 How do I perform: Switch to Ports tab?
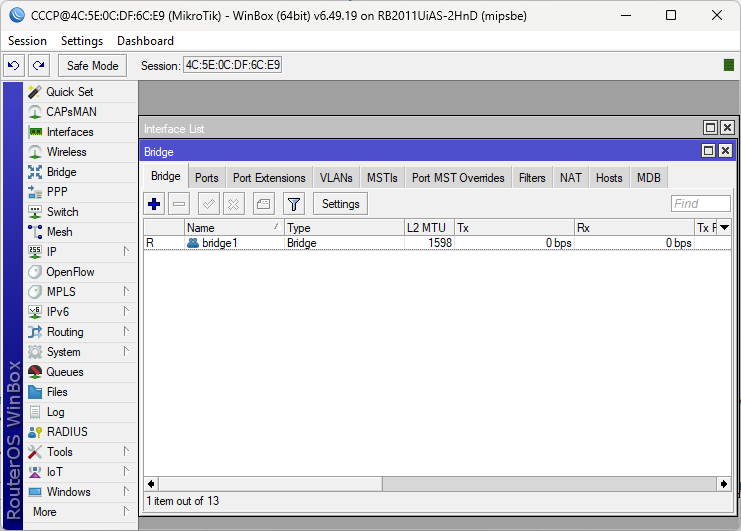coord(207,178)
